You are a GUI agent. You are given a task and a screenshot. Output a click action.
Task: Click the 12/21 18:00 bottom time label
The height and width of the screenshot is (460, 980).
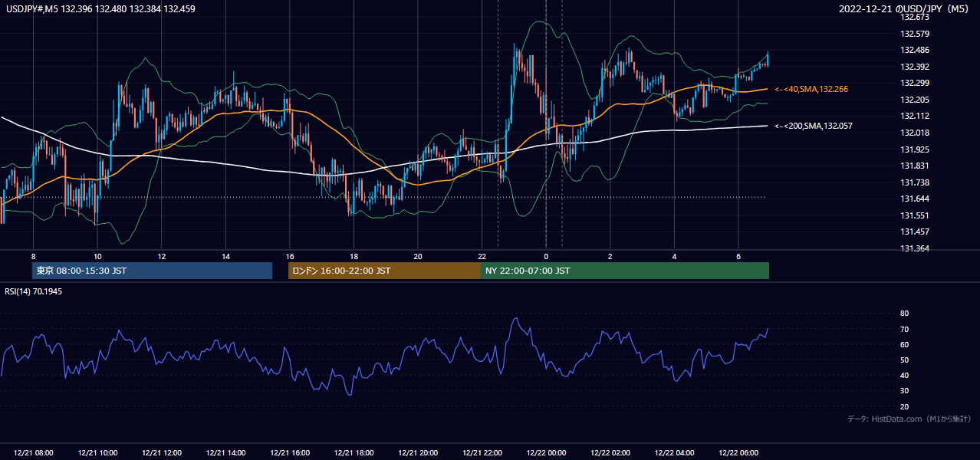(354, 453)
